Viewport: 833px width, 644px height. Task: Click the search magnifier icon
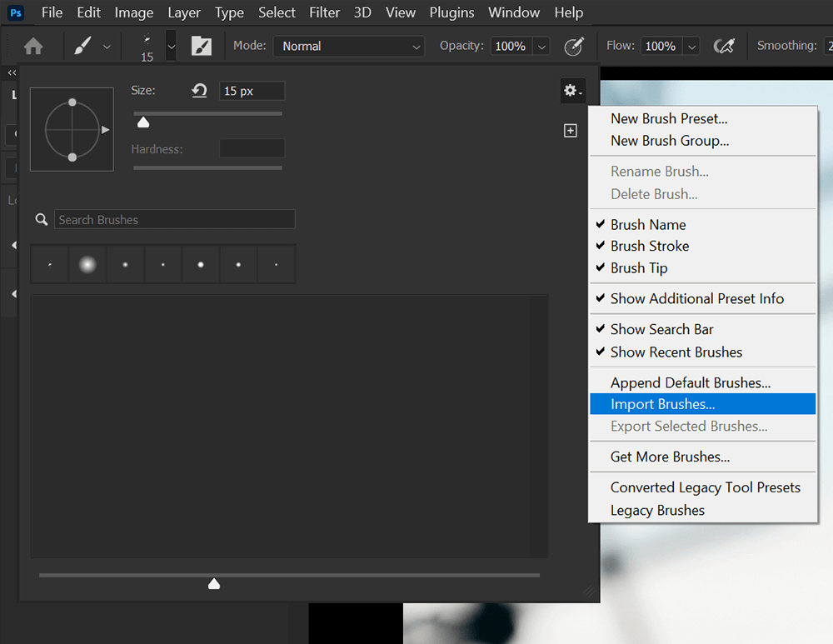click(42, 219)
